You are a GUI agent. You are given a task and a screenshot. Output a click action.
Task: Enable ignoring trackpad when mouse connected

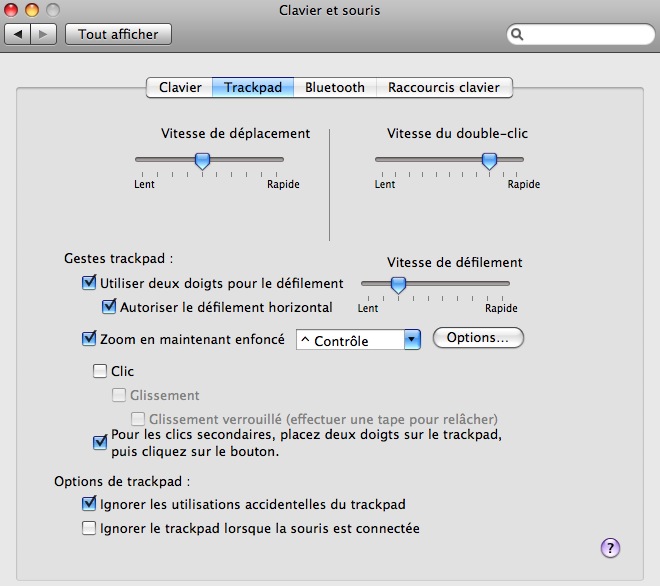(x=89, y=528)
